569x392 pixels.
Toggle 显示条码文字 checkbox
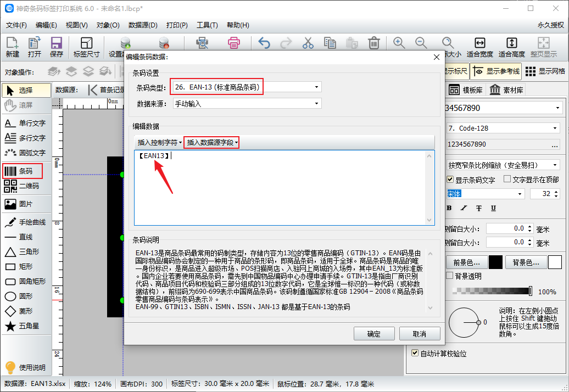click(x=450, y=180)
